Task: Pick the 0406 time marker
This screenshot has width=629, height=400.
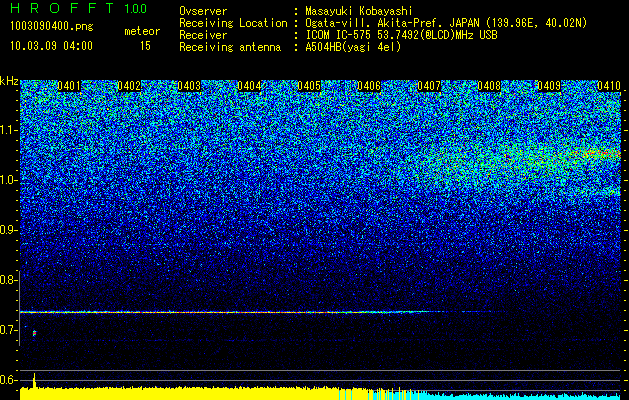Action: tap(369, 86)
